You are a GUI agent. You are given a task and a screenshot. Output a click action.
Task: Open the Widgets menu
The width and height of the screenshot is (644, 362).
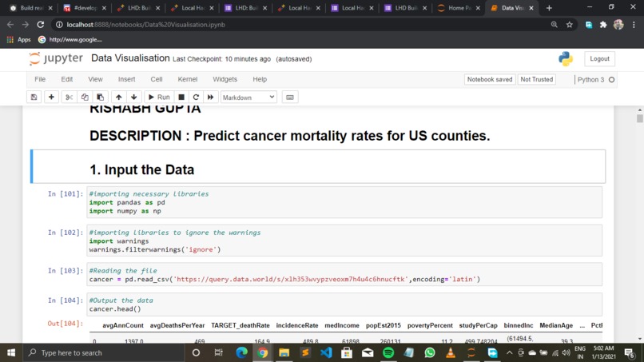(225, 79)
